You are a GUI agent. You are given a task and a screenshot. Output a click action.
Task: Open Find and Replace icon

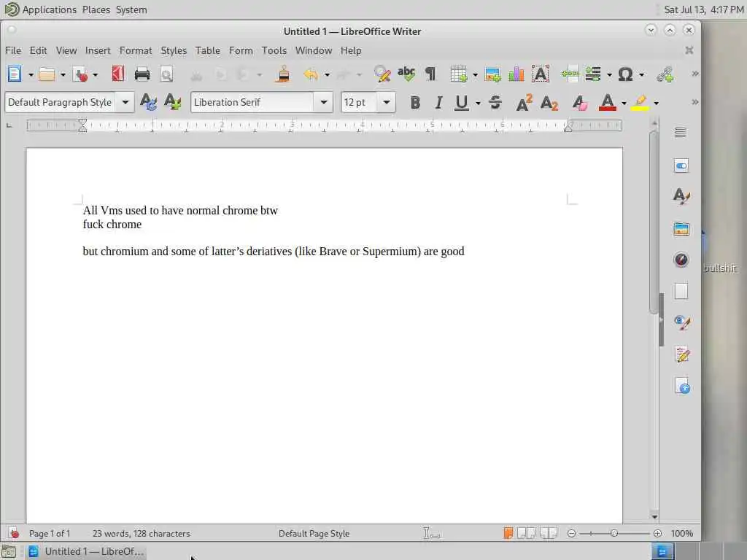(382, 74)
